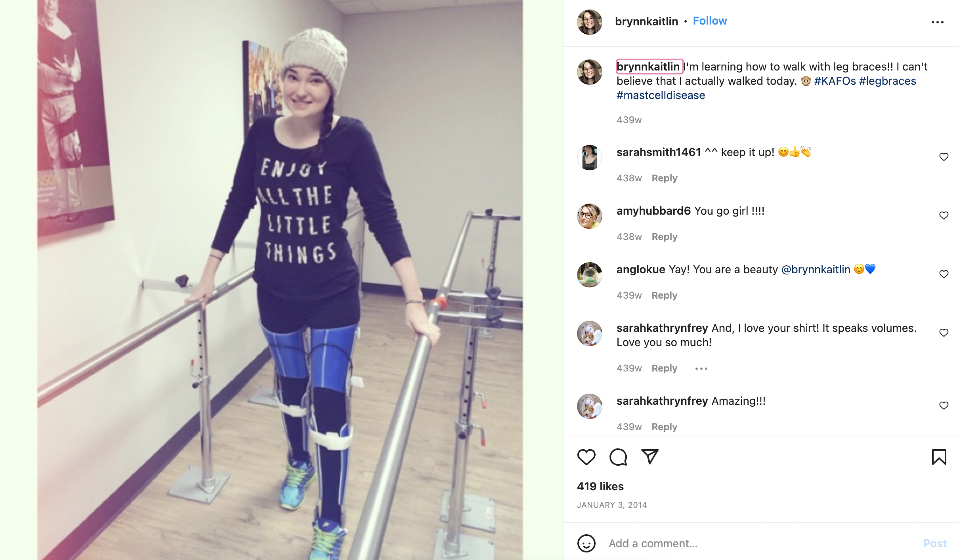View the 419 likes list
The image size is (959, 560).
click(600, 486)
